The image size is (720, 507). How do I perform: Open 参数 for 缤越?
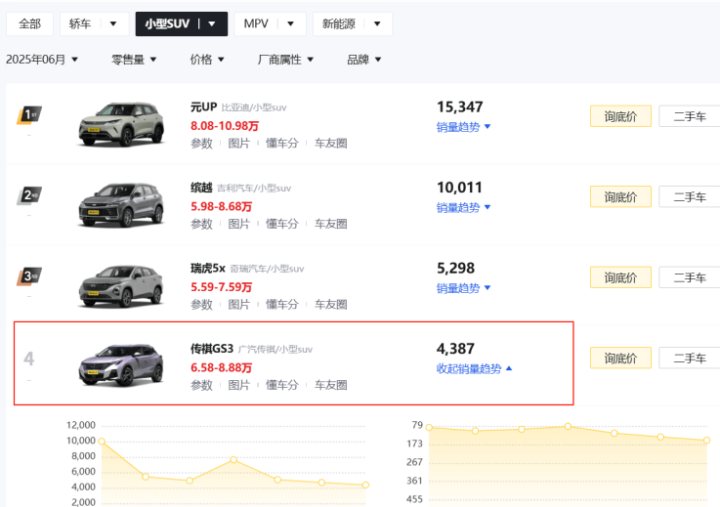202,224
